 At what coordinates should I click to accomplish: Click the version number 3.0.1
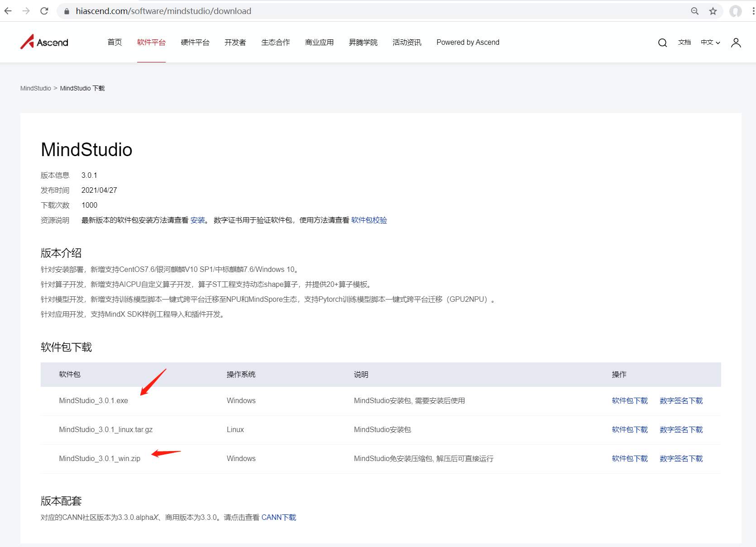point(89,176)
